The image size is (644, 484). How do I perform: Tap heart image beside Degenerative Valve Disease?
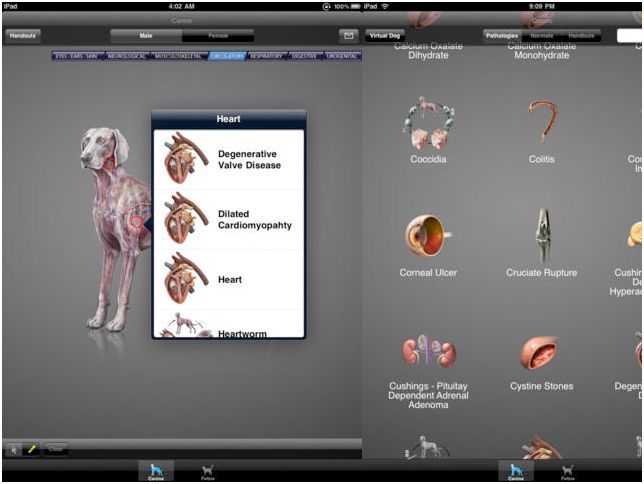click(186, 157)
